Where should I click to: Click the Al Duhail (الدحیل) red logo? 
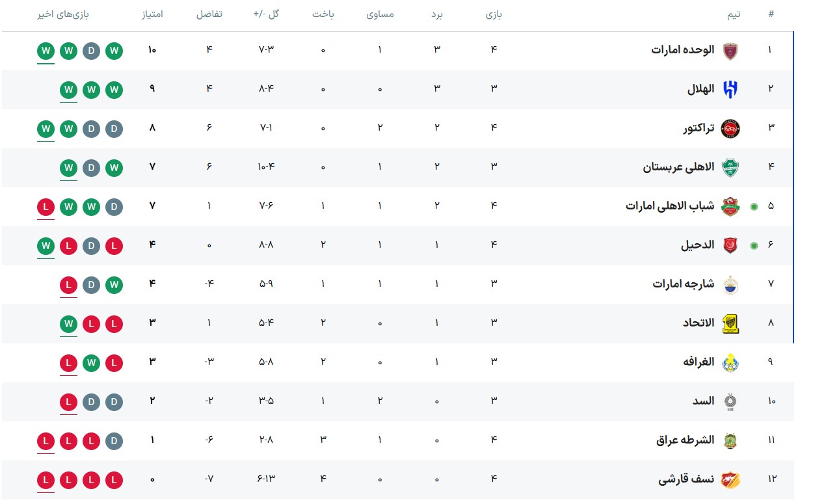coord(731,245)
